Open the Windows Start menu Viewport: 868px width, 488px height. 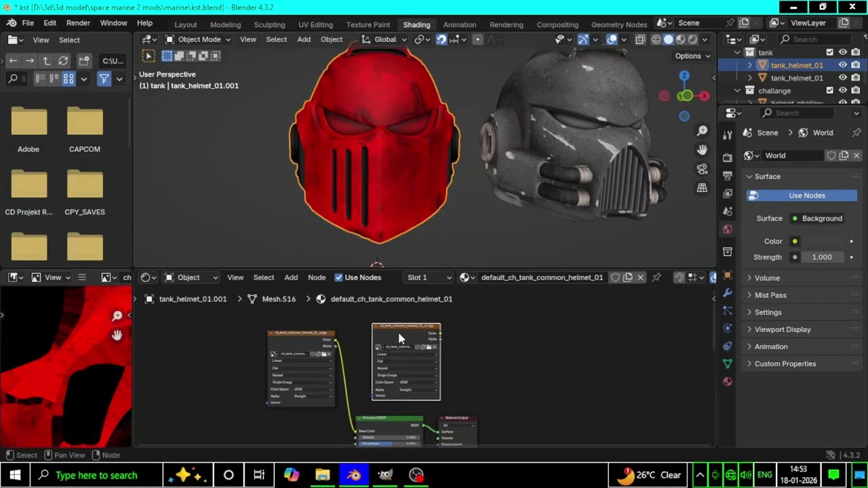click(x=15, y=475)
